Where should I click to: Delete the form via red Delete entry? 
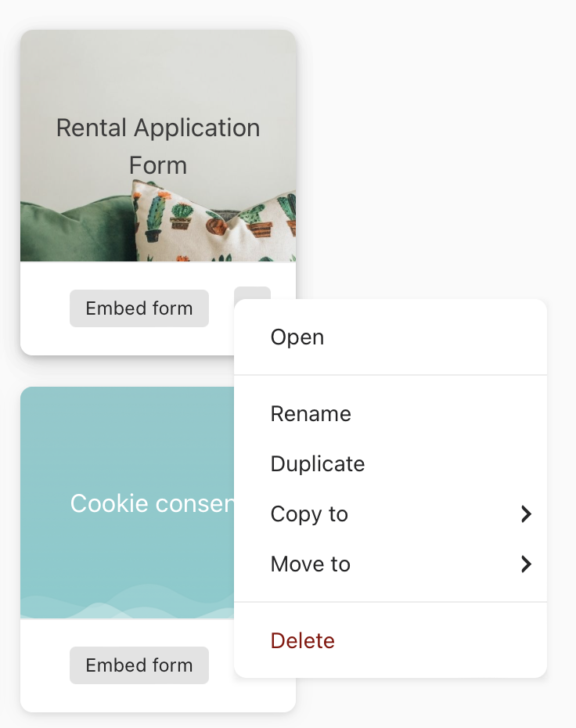tap(303, 641)
